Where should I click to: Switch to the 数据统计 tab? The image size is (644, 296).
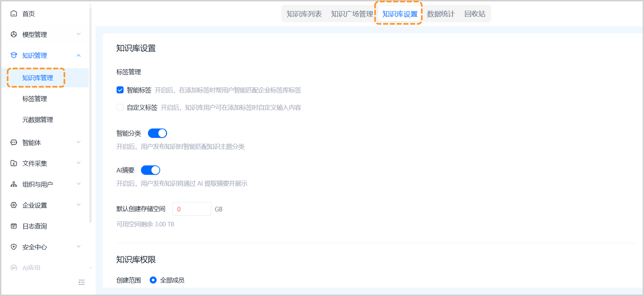pos(440,14)
